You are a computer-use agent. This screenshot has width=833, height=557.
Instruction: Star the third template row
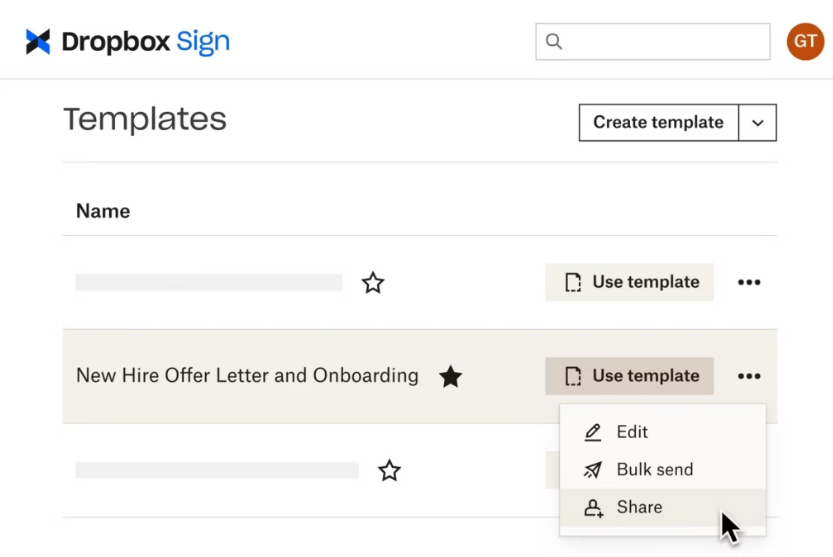(x=389, y=470)
